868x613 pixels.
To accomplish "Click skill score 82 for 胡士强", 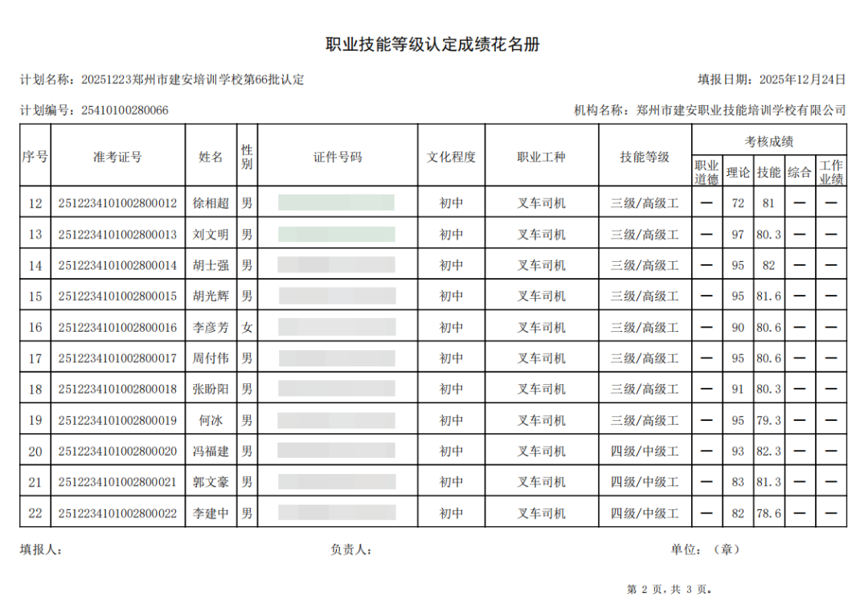I will coord(768,266).
